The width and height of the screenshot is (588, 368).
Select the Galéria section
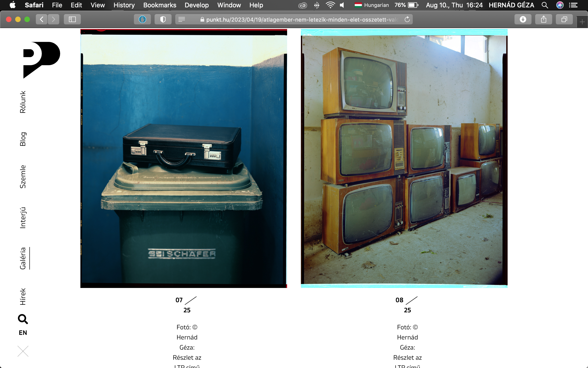[x=23, y=258]
